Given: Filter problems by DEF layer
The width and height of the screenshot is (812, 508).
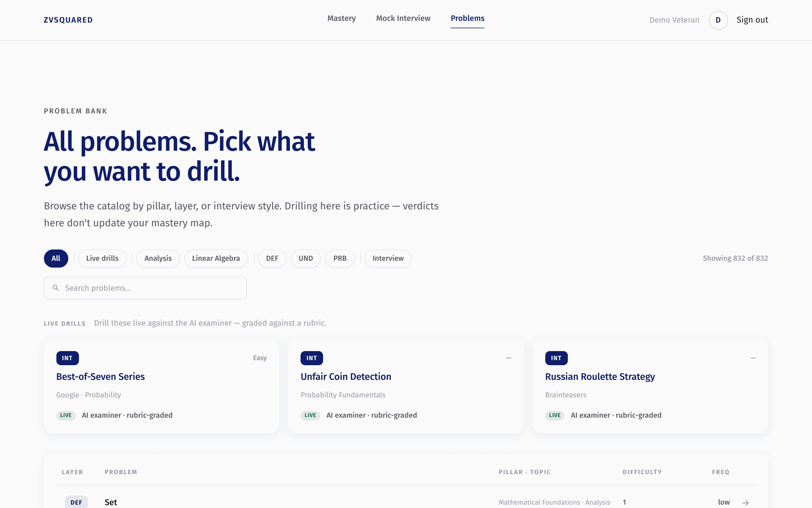Looking at the screenshot, I should click(x=272, y=258).
